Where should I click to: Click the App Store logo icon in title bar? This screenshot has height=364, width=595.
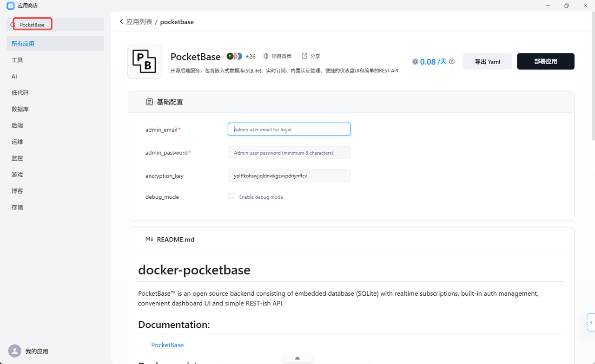tap(10, 6)
